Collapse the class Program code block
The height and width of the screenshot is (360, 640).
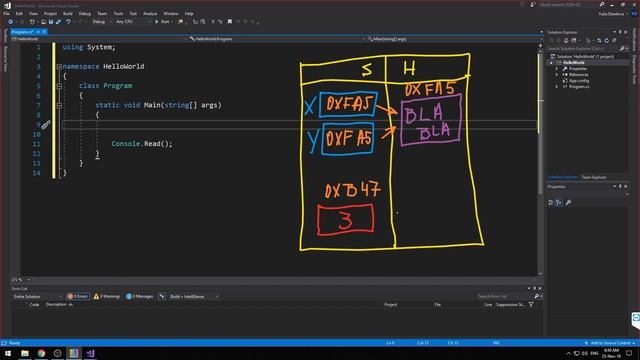[59, 86]
